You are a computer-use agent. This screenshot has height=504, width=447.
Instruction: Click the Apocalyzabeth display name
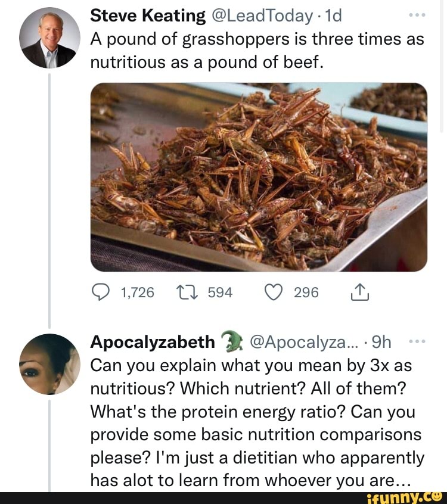153,342
